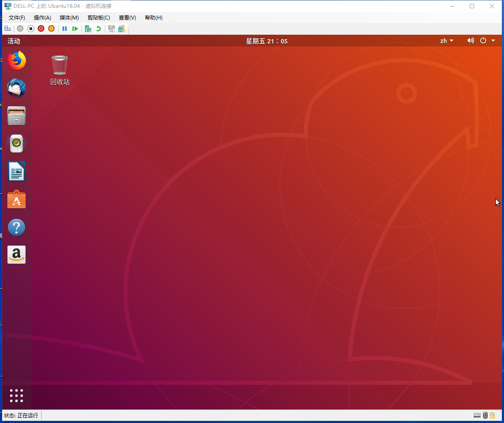Click the volume speaker icon in top bar
The height and width of the screenshot is (423, 504).
471,40
